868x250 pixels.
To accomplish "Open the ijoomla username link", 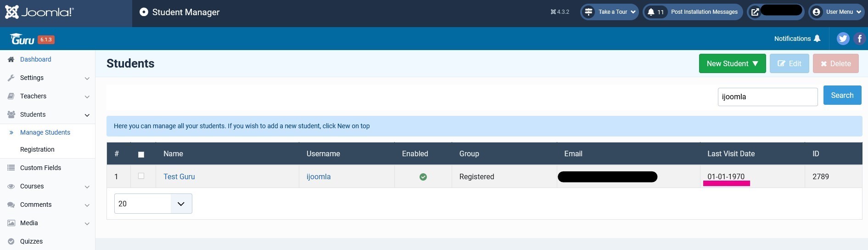I will click(319, 176).
